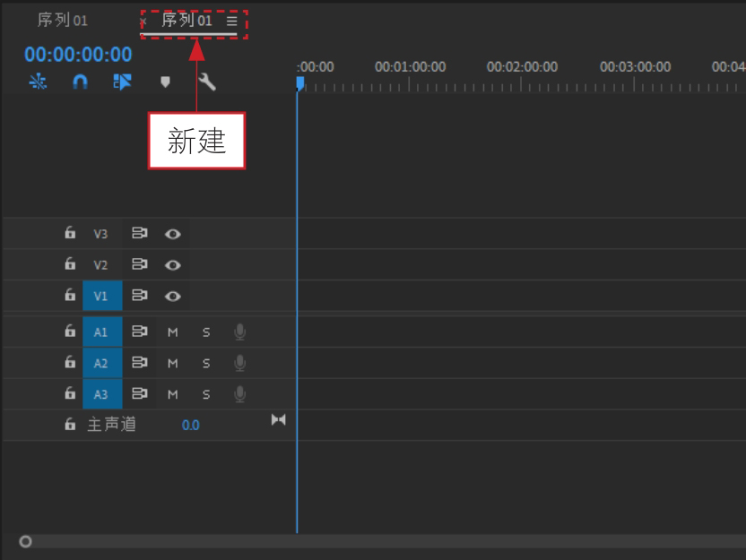Image resolution: width=746 pixels, height=560 pixels.
Task: Open the active 序列 01 panel menu
Action: (x=231, y=21)
